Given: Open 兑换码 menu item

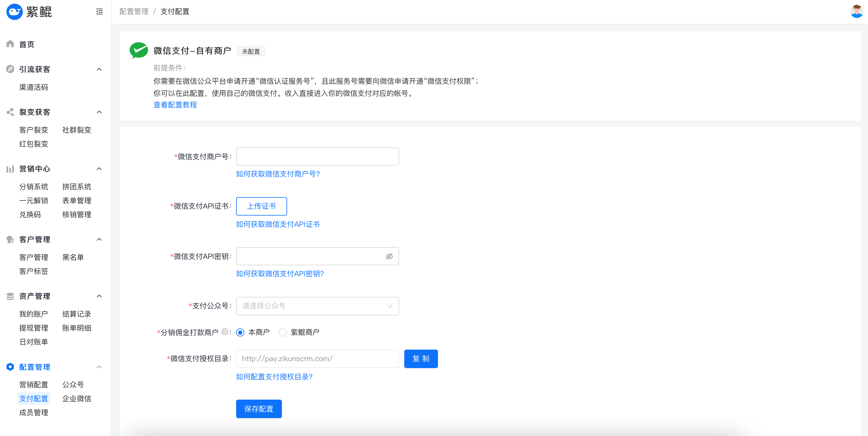Looking at the screenshot, I should click(30, 214).
